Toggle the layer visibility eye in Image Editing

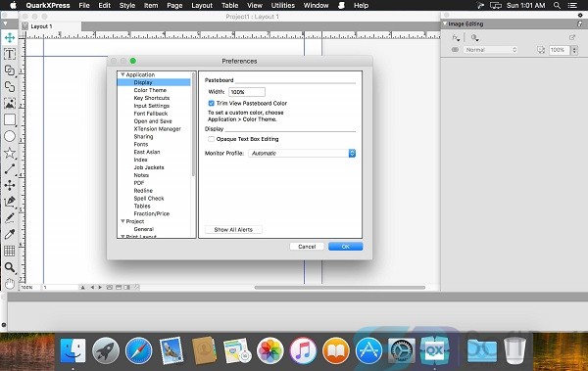click(455, 50)
